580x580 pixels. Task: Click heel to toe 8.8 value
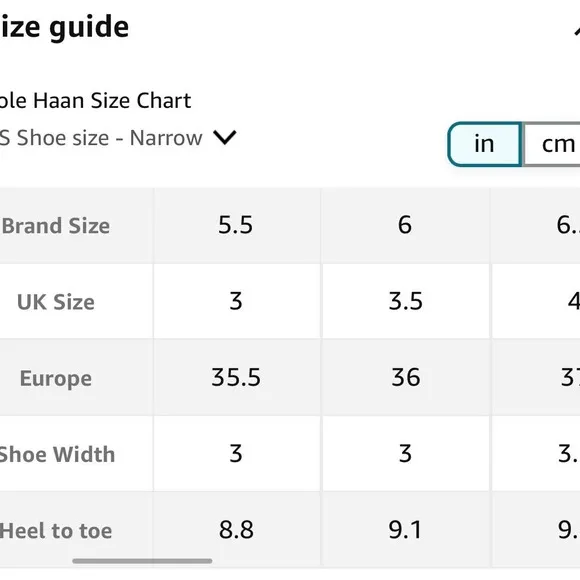tap(236, 530)
